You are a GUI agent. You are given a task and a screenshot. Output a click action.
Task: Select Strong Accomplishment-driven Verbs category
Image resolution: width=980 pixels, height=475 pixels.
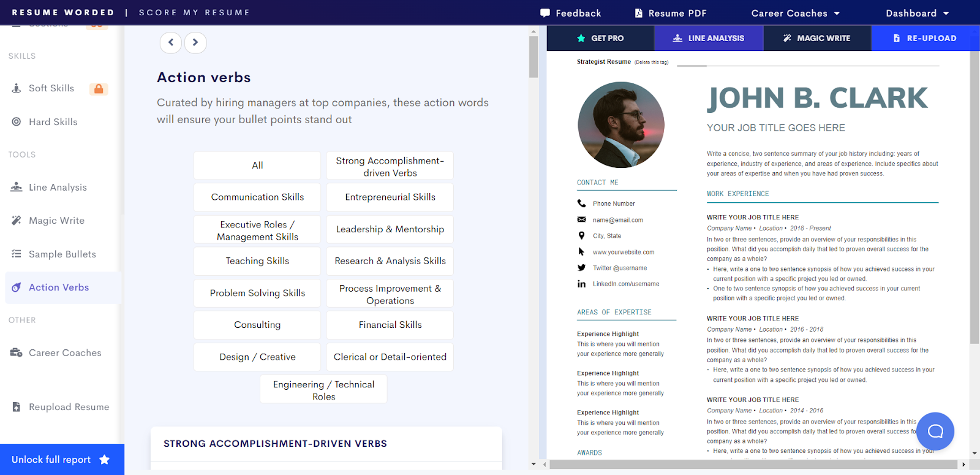[390, 166]
